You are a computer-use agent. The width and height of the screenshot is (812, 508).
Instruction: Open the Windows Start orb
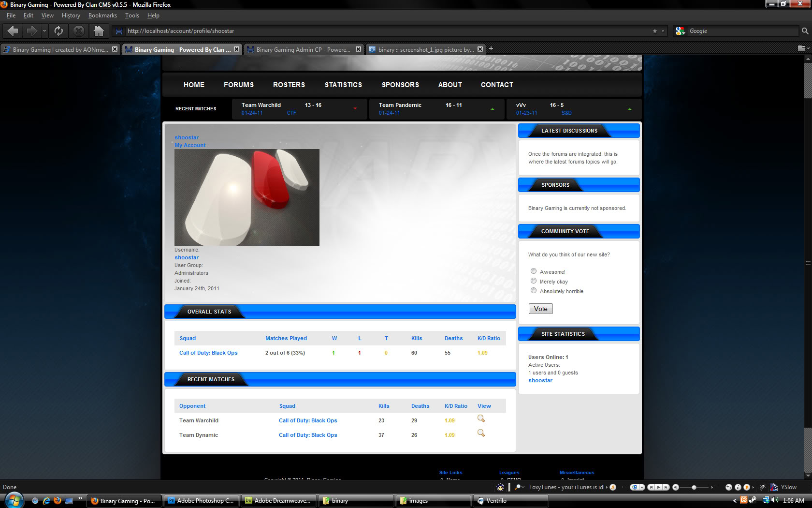pyautogui.click(x=14, y=500)
